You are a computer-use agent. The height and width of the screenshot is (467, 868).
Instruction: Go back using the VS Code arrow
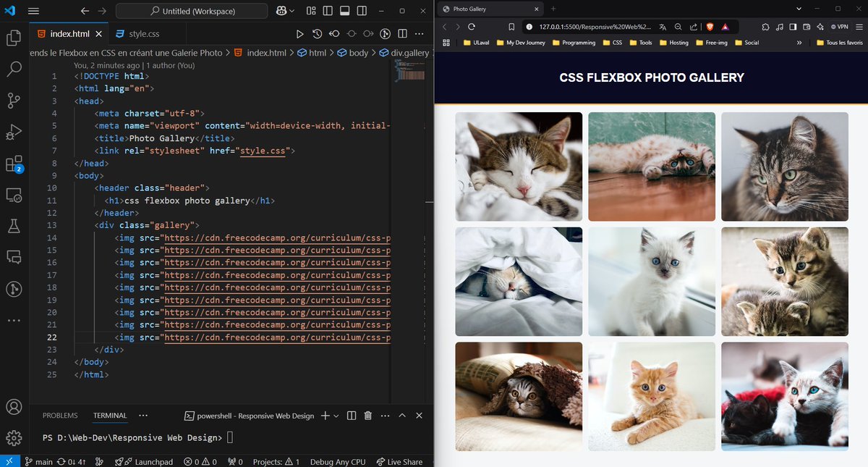coord(85,12)
